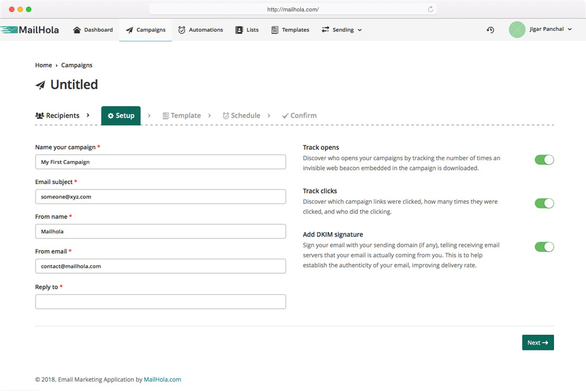
Task: Click the MailHola logo
Action: coord(30,30)
